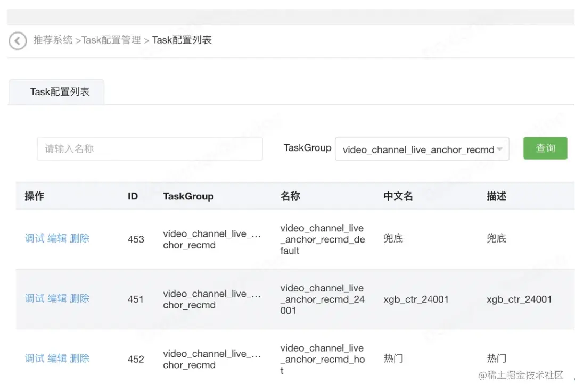Click 删除 for row 453

click(x=79, y=238)
